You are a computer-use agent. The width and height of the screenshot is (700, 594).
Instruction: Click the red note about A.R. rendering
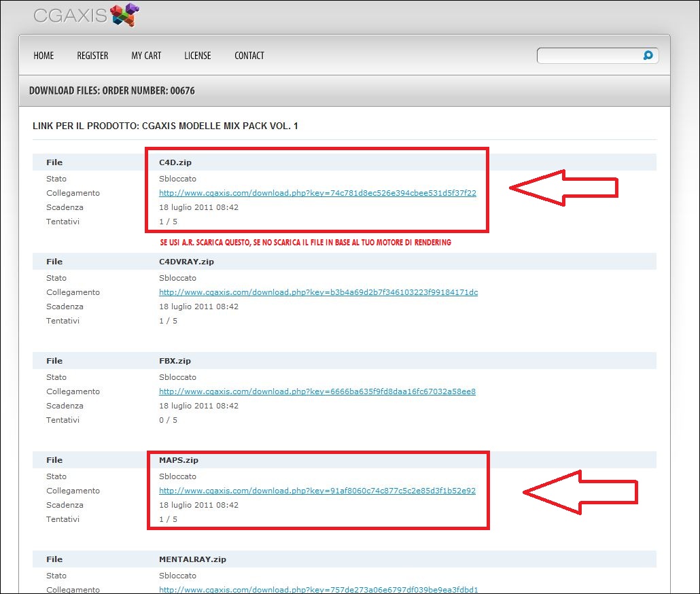[x=305, y=243]
